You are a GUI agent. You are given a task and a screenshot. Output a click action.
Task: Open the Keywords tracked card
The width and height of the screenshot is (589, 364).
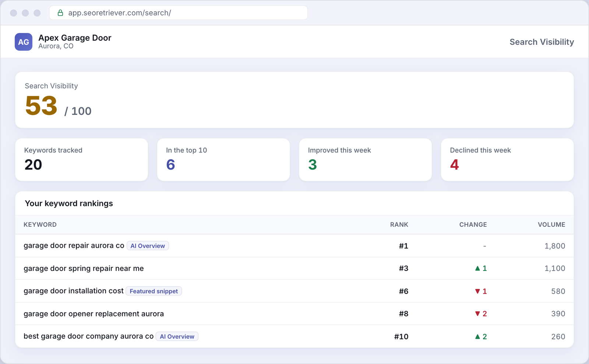click(81, 160)
